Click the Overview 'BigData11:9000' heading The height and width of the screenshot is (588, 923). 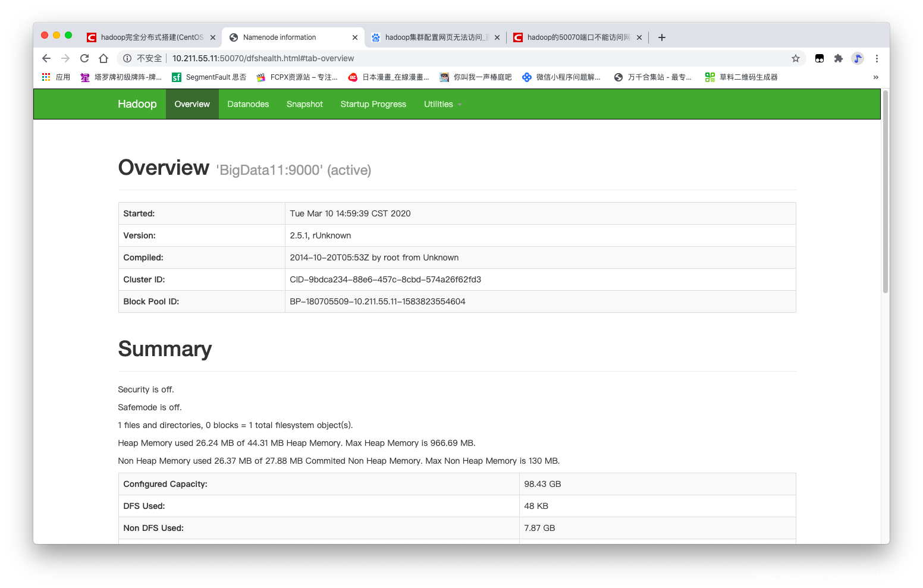click(x=244, y=168)
